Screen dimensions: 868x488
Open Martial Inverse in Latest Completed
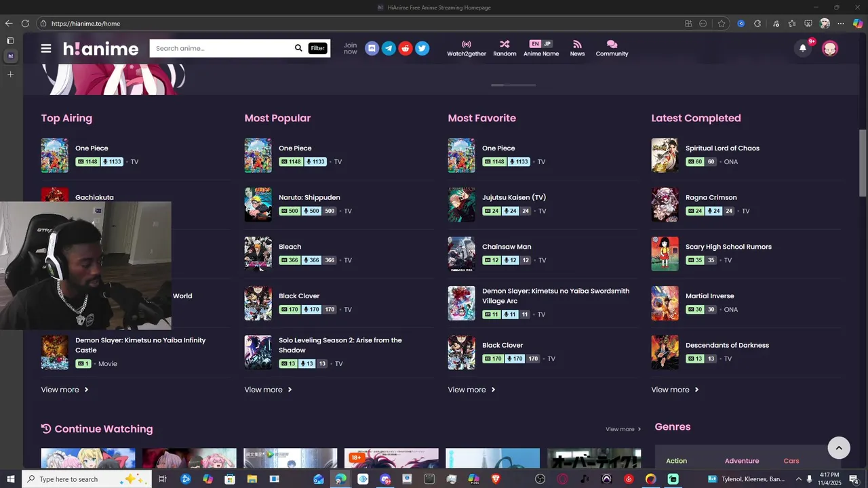click(710, 296)
